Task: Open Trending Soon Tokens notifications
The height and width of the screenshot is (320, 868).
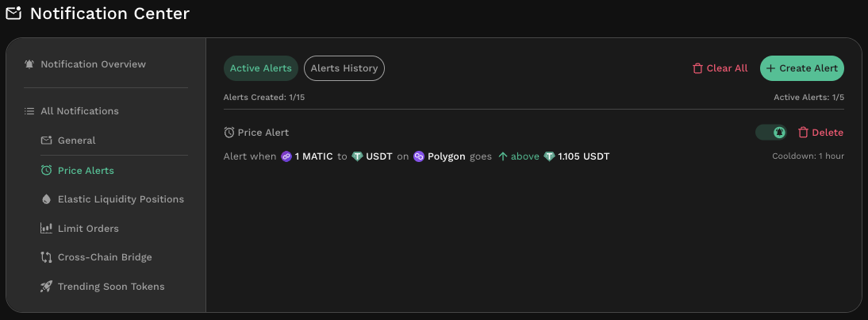Action: (x=111, y=287)
